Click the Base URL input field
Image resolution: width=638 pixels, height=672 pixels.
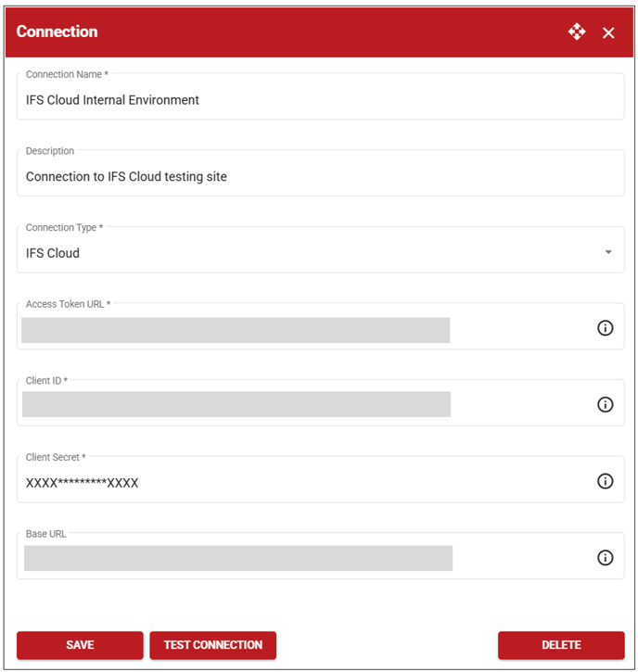(x=320, y=556)
